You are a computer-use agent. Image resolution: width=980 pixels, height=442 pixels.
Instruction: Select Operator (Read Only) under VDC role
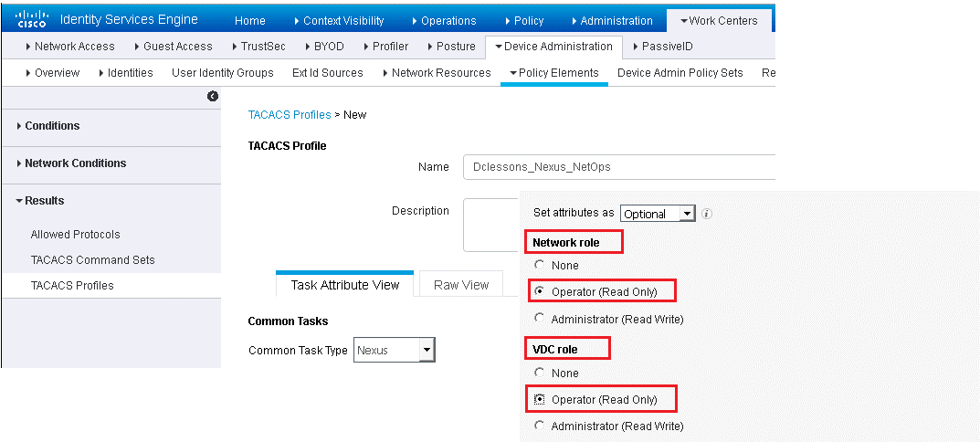(540, 399)
